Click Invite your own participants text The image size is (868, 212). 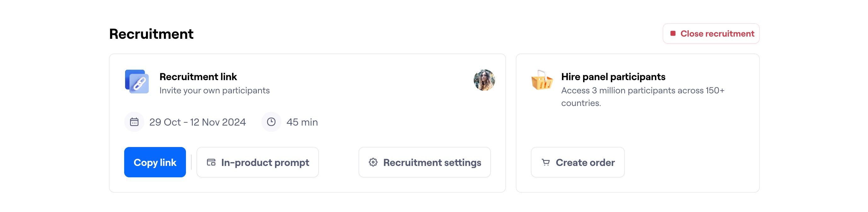click(x=214, y=90)
